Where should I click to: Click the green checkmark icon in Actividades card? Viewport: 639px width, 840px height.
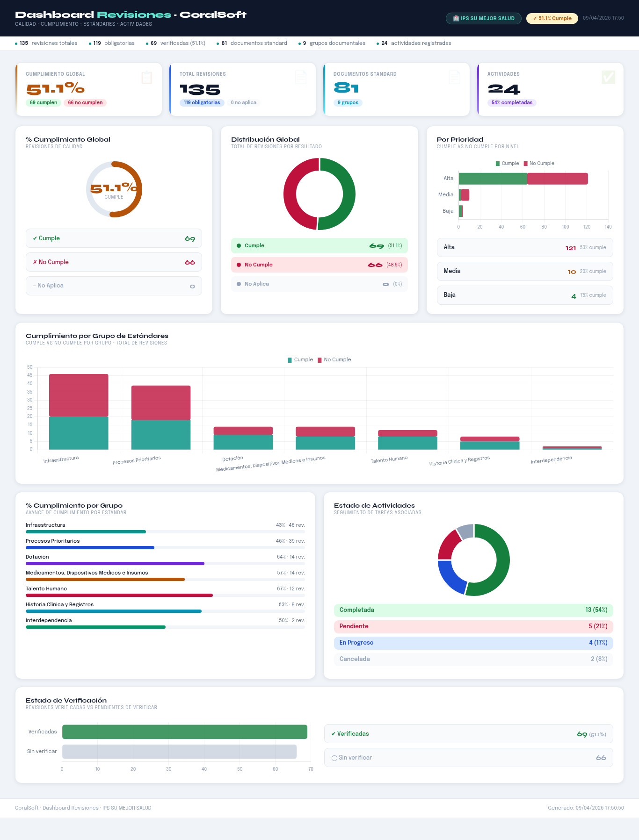[x=609, y=77]
